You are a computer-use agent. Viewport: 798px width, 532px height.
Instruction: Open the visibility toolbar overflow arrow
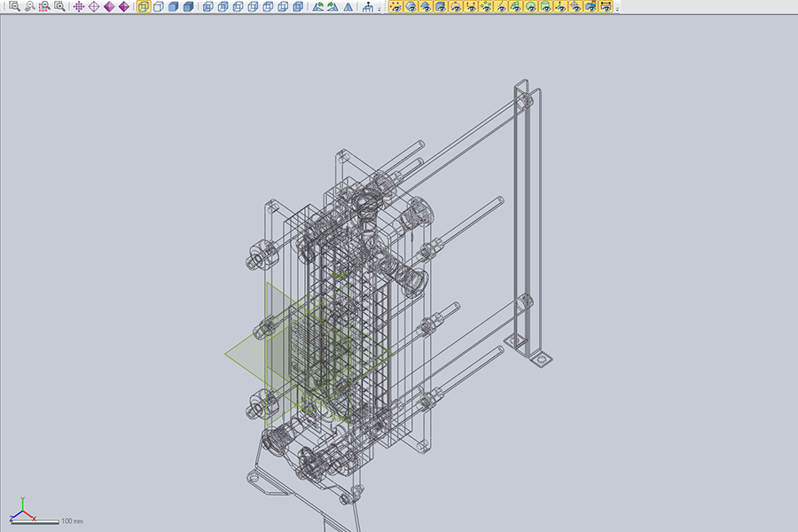tap(617, 9)
